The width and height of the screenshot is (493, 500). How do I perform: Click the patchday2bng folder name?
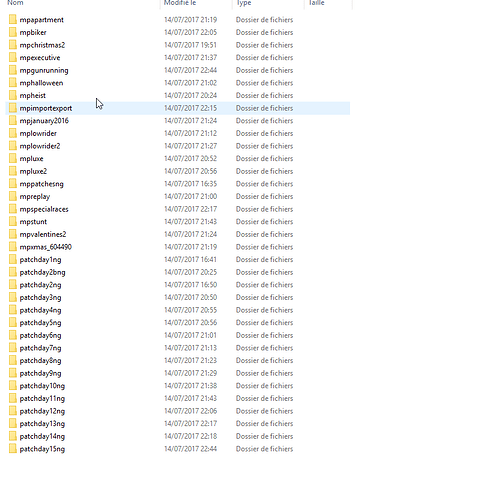point(42,272)
